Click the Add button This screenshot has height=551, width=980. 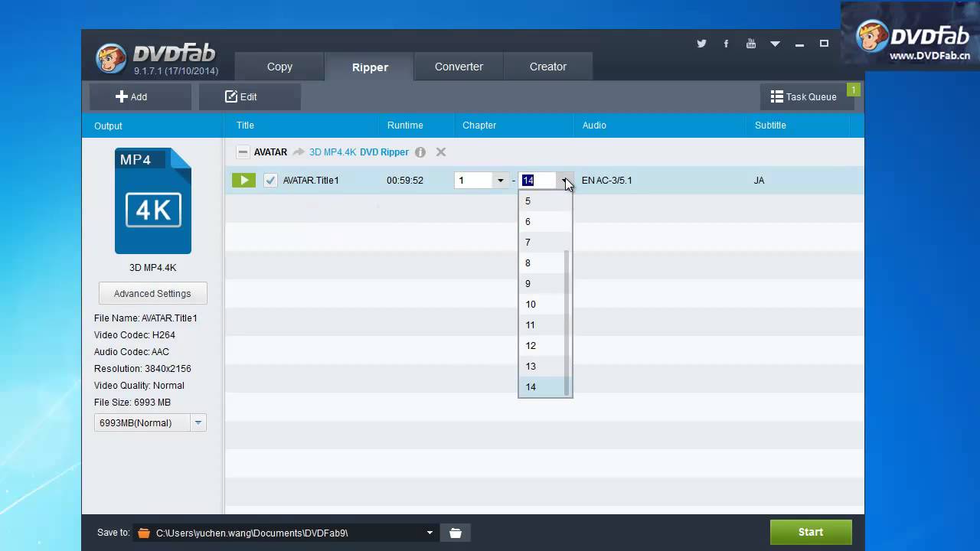coord(140,96)
